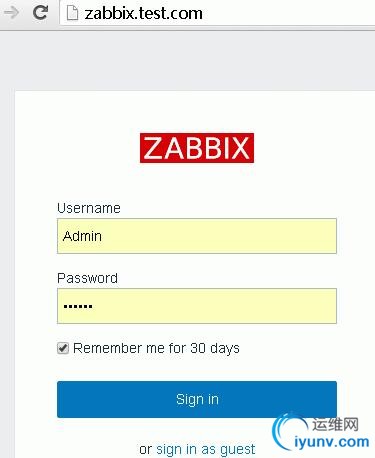Click the browser forward arrow
Image resolution: width=375 pixels, height=458 pixels.
12,13
